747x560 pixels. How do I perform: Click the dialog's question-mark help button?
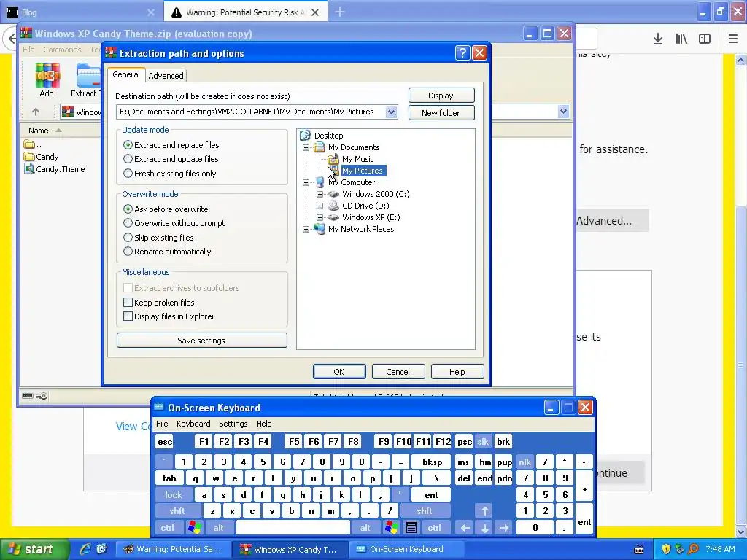[462, 52]
